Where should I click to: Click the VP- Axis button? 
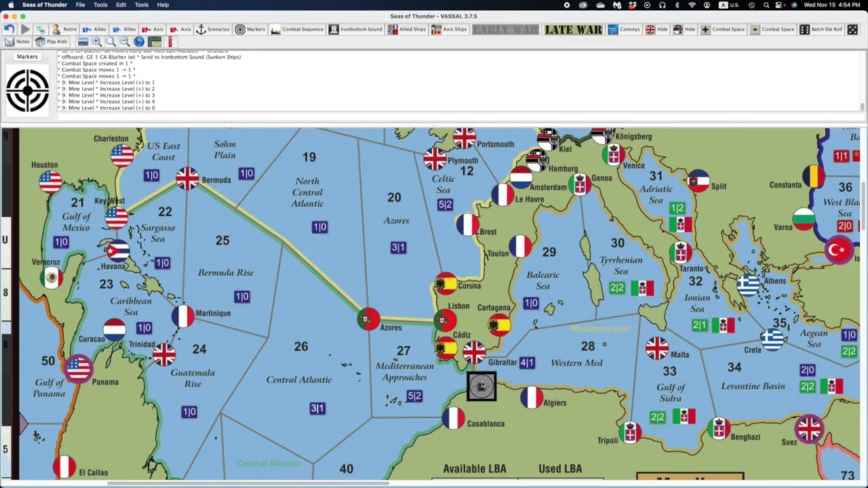point(180,29)
